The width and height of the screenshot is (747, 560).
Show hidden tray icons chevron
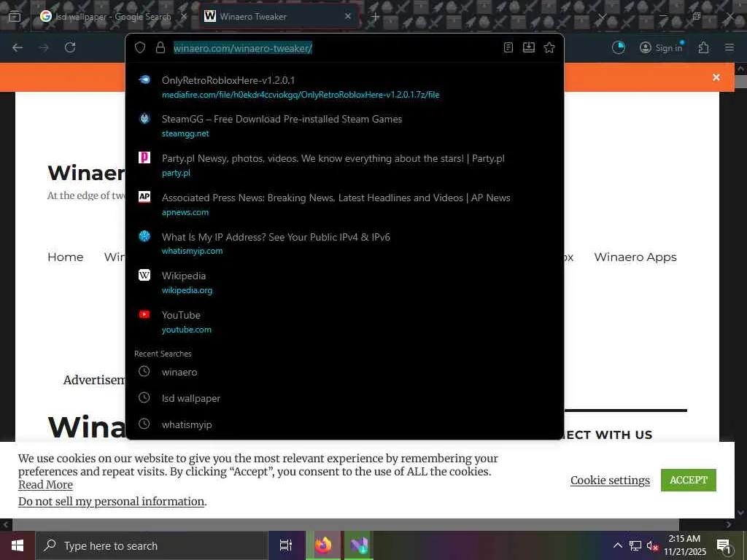pyautogui.click(x=617, y=545)
